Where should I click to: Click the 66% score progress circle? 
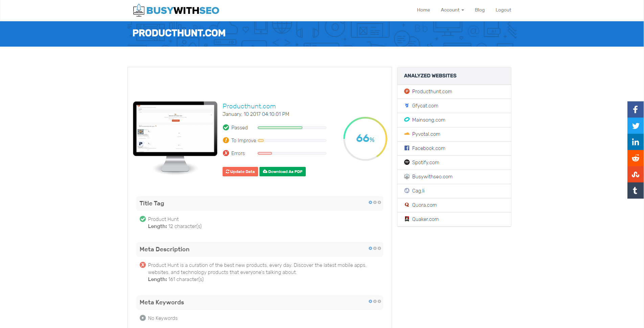pos(365,138)
